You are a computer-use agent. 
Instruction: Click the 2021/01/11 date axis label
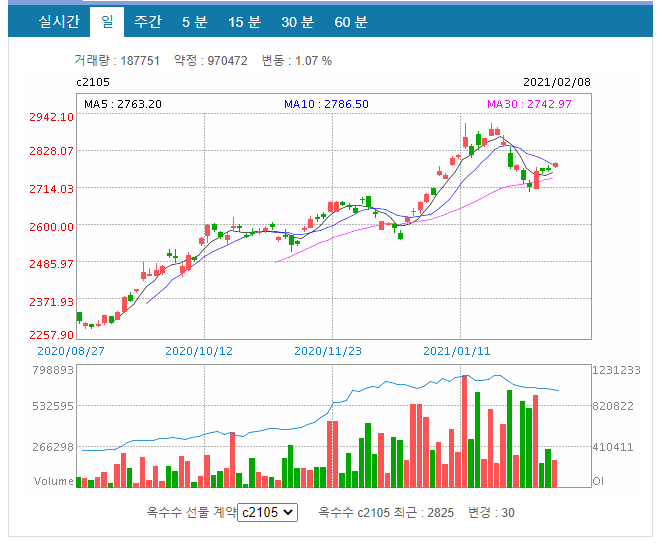457,351
